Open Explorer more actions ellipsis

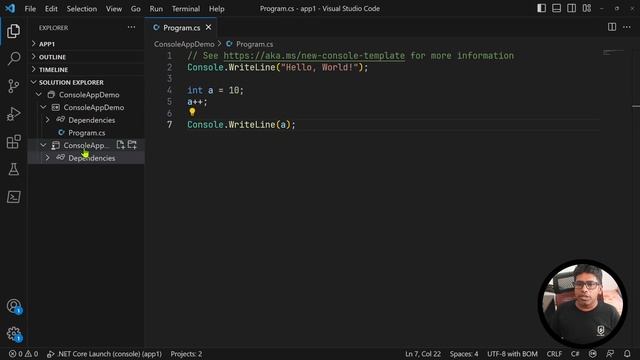tap(131, 27)
